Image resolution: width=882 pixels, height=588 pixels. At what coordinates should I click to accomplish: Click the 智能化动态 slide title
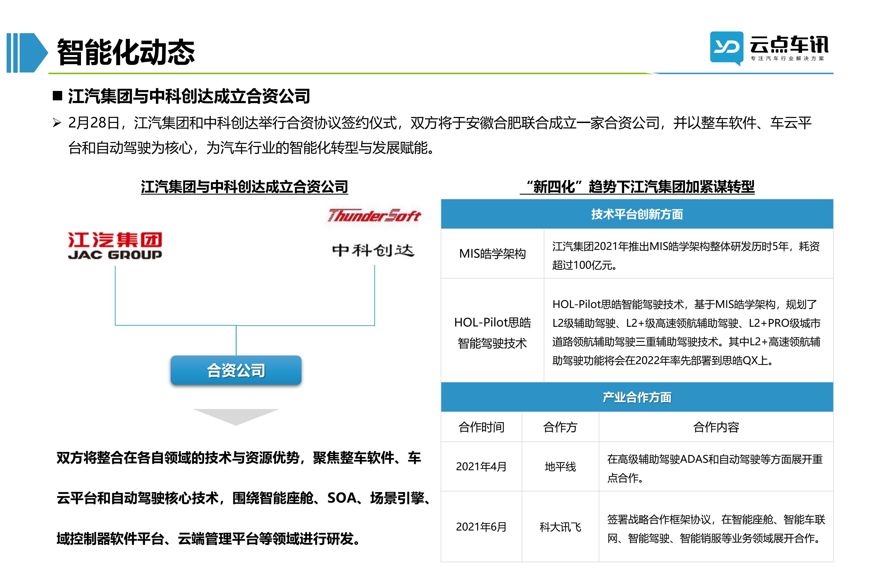[x=126, y=52]
